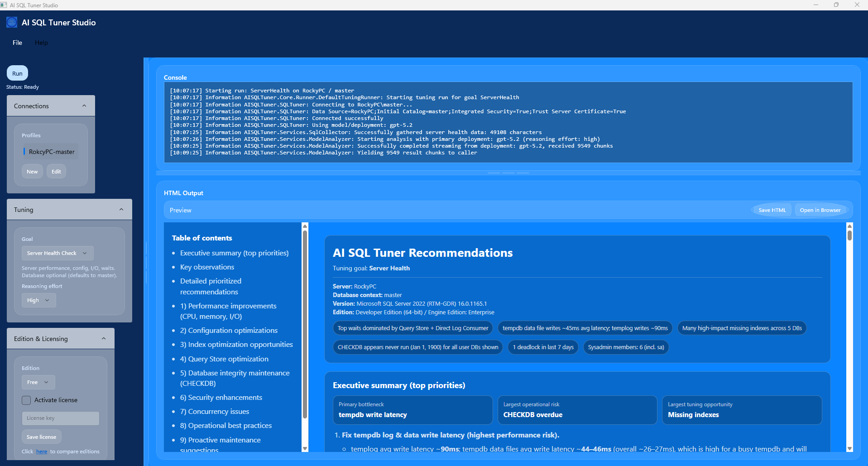Click Open in Browser button
The image size is (868, 466).
(820, 210)
